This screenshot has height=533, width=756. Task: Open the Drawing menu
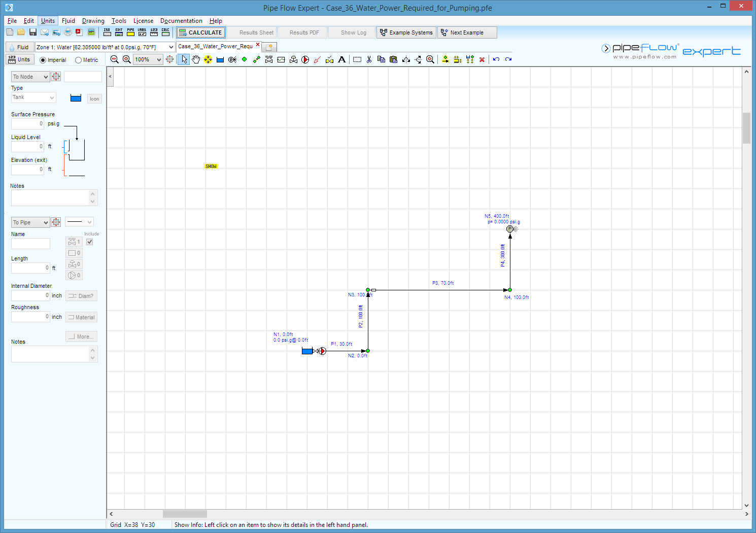pyautogui.click(x=93, y=21)
